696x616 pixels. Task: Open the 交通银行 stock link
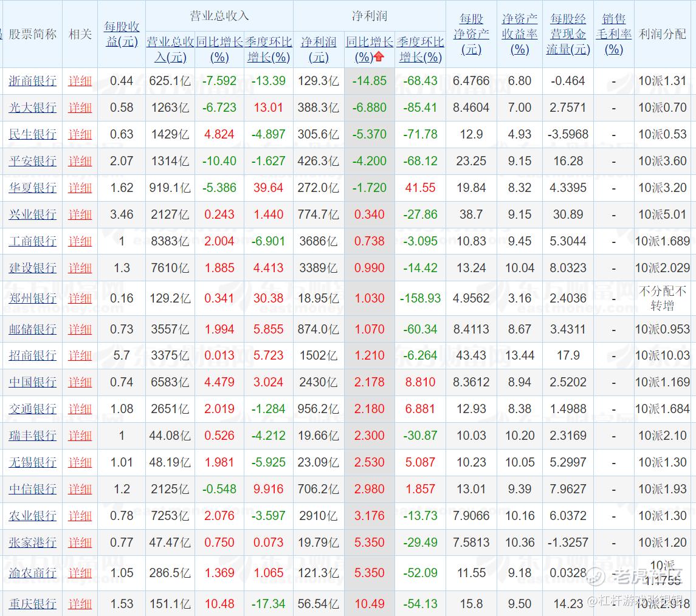(32, 408)
